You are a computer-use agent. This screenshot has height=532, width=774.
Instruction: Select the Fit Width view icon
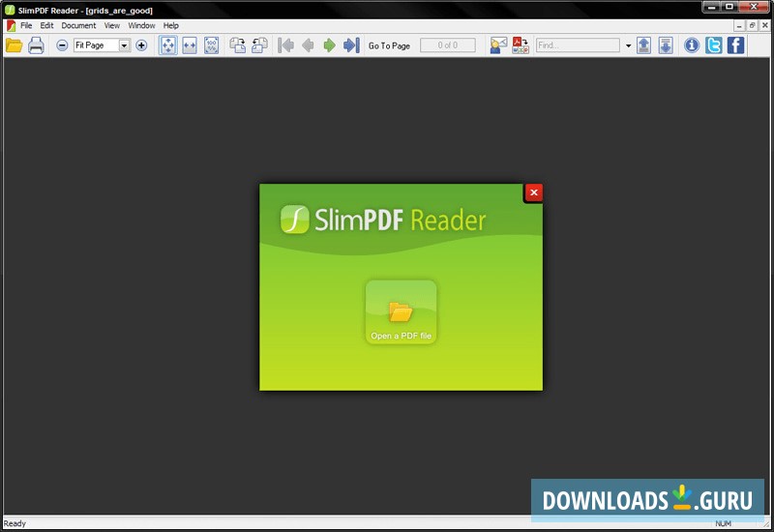(190, 45)
